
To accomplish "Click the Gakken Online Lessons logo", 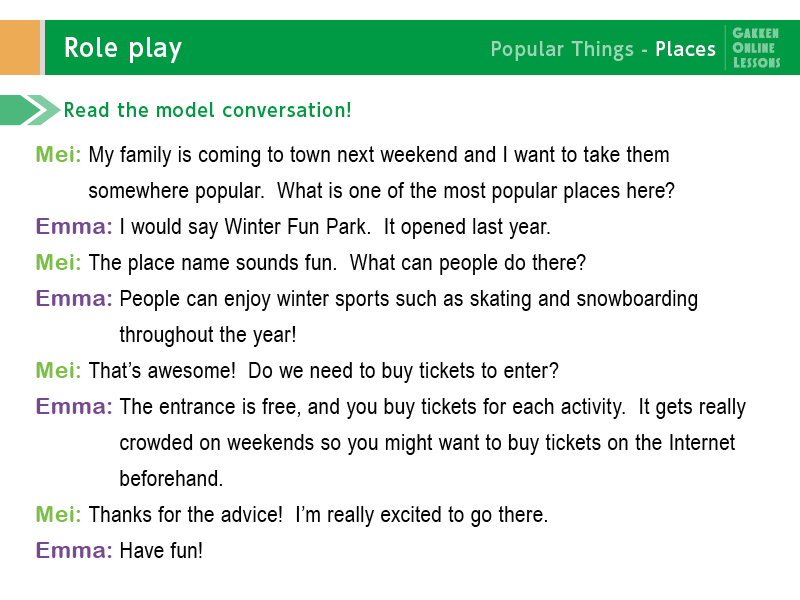I will [756, 48].
